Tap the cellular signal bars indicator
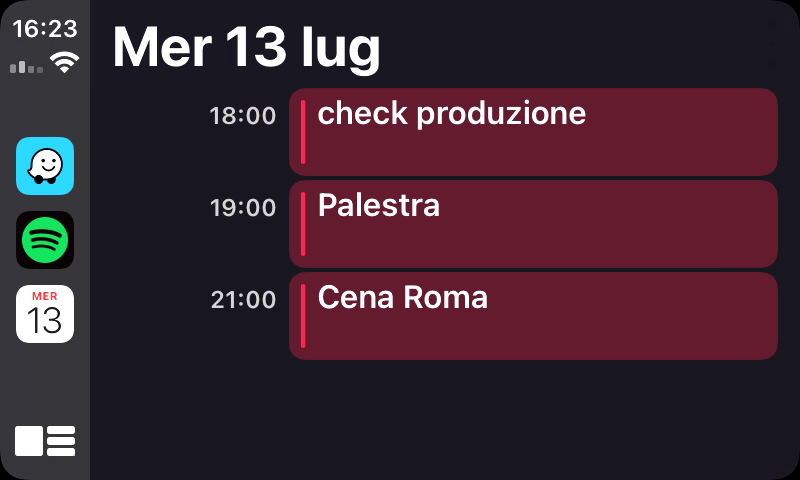This screenshot has height=480, width=800. tap(26, 67)
